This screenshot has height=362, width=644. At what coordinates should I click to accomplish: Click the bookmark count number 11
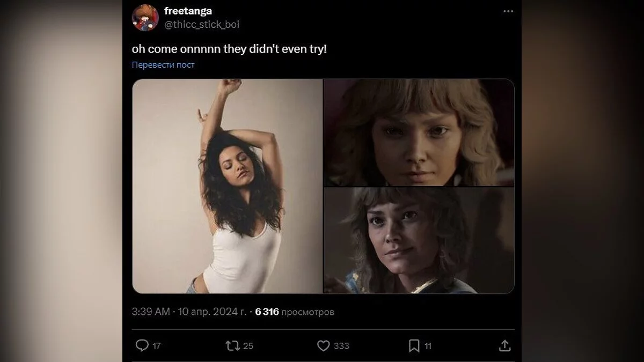click(x=428, y=346)
